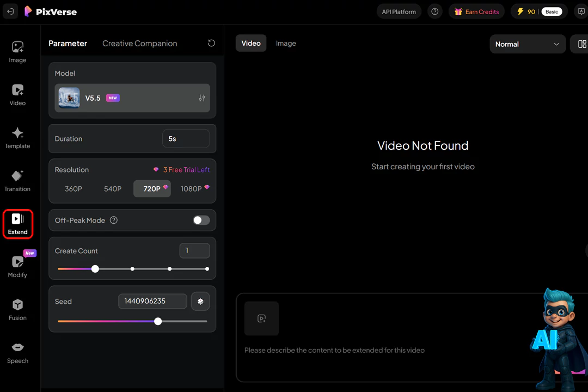The width and height of the screenshot is (588, 392).
Task: Open the API Platform link
Action: pos(399,11)
